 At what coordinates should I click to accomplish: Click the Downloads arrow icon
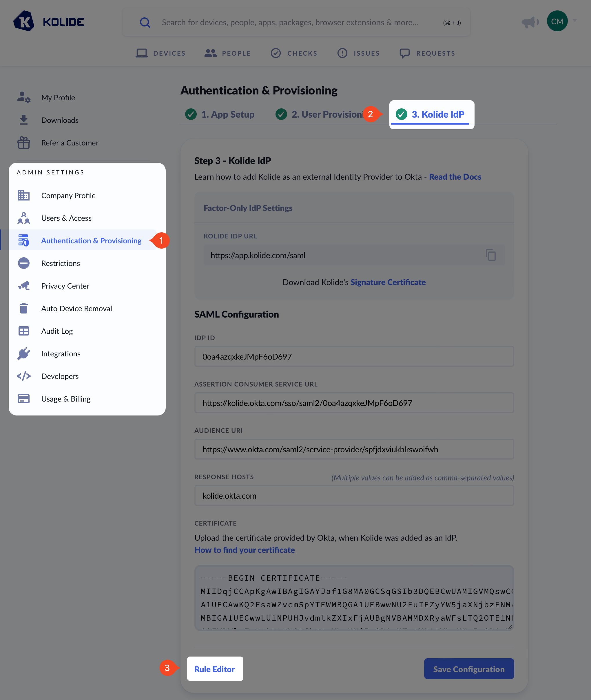tap(24, 120)
